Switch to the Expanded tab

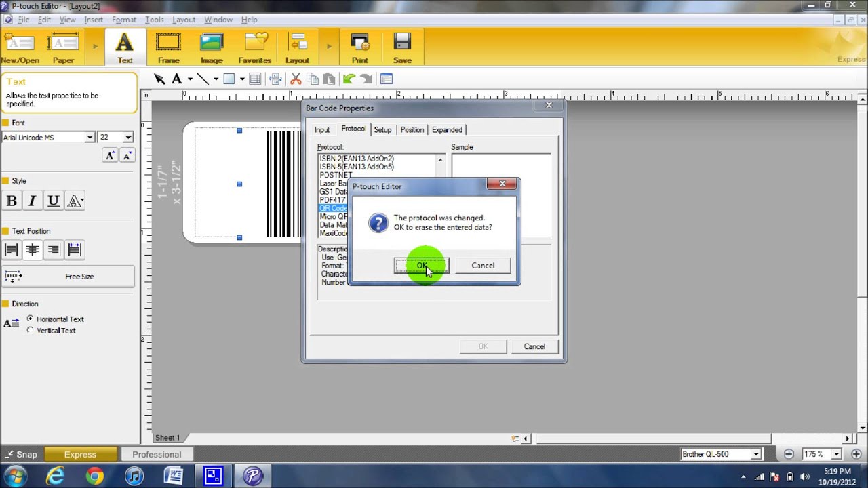447,130
